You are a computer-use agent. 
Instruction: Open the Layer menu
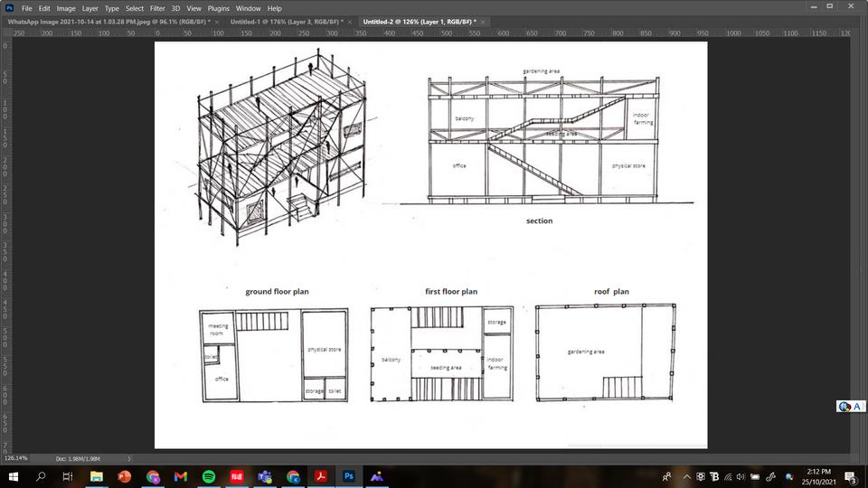click(x=90, y=8)
